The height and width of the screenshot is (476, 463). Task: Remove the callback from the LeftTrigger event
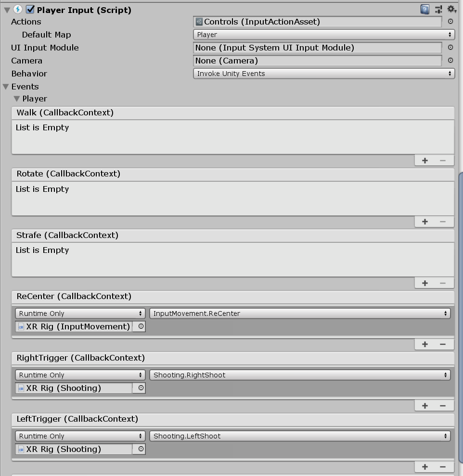pos(443,466)
